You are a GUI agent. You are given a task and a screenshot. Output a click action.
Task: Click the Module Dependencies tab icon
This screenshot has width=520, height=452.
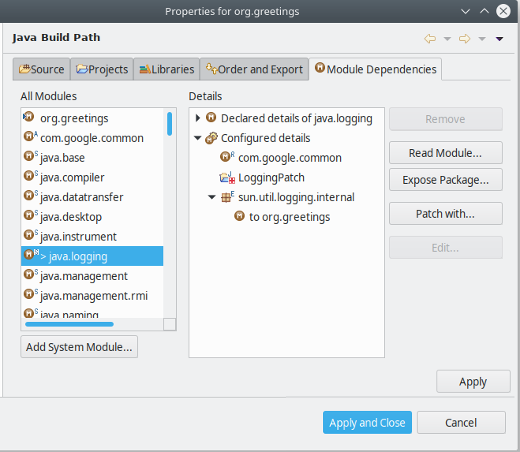(x=320, y=68)
